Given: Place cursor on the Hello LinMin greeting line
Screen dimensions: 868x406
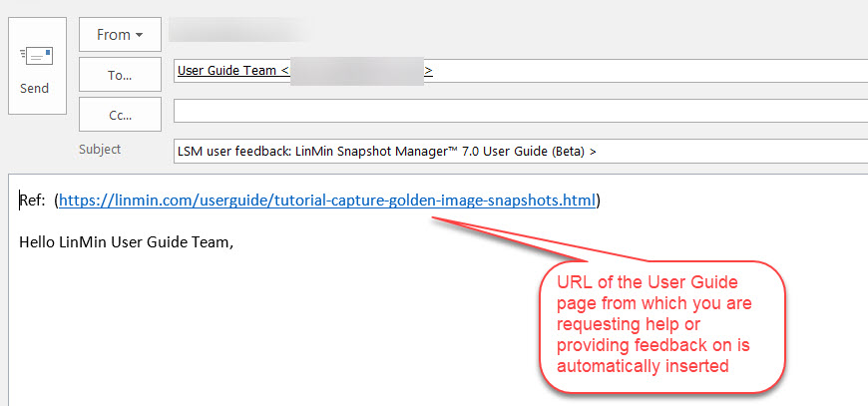Looking at the screenshot, I should [126, 240].
